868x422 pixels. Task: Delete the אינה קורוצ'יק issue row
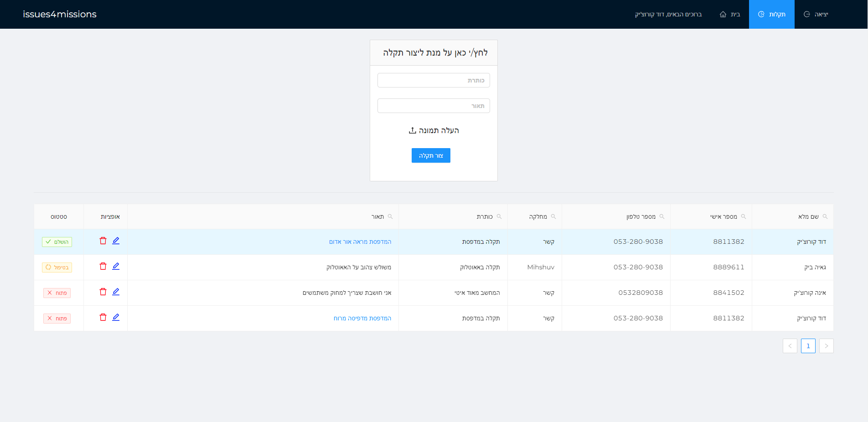point(103,292)
